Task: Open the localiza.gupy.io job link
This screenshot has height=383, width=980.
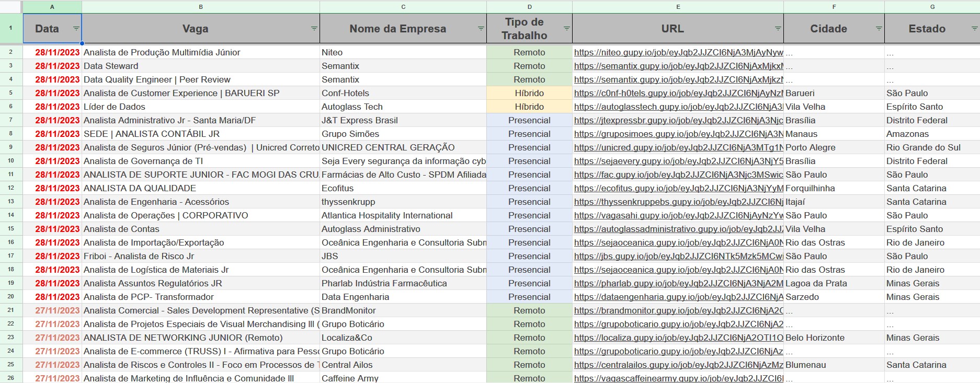Action: [679, 338]
